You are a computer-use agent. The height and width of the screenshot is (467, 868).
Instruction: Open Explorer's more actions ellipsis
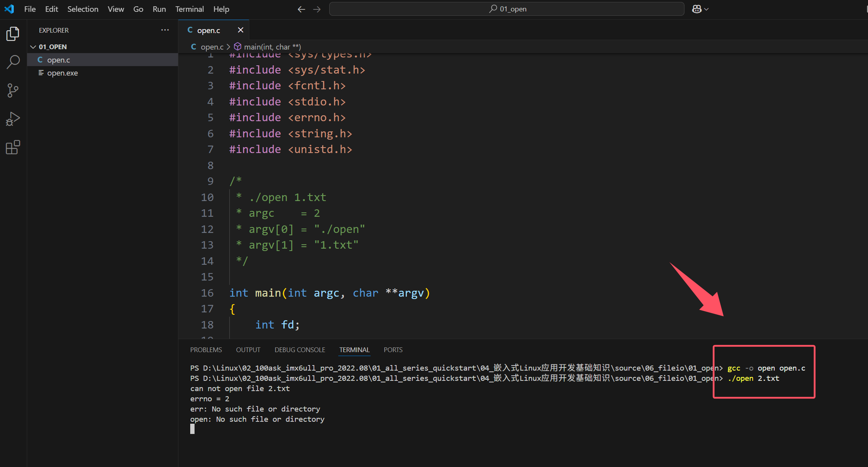pos(165,30)
